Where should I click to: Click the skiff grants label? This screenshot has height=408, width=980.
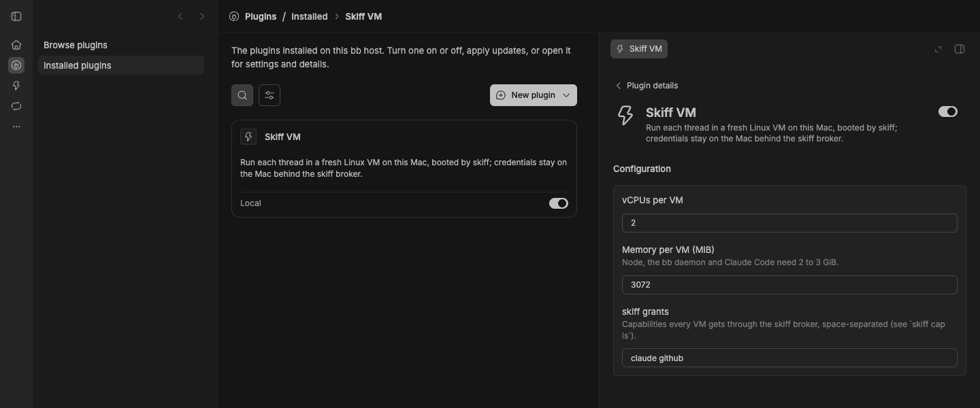(x=645, y=311)
